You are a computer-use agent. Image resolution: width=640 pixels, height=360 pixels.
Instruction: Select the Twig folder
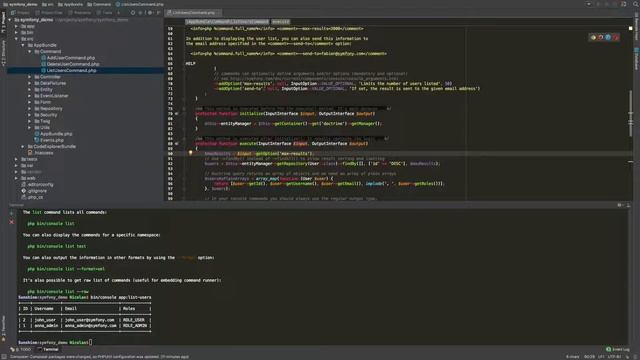click(42, 121)
